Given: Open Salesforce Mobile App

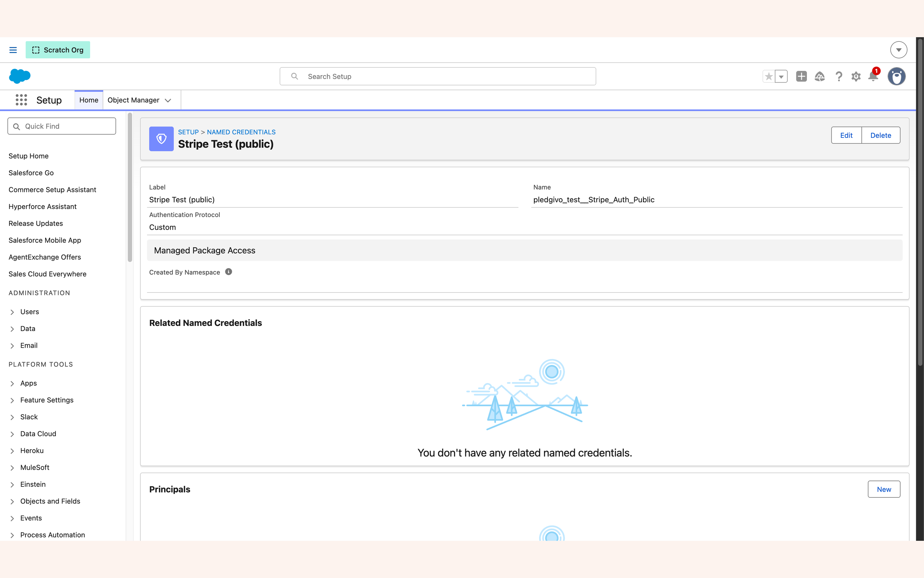Looking at the screenshot, I should click(45, 240).
